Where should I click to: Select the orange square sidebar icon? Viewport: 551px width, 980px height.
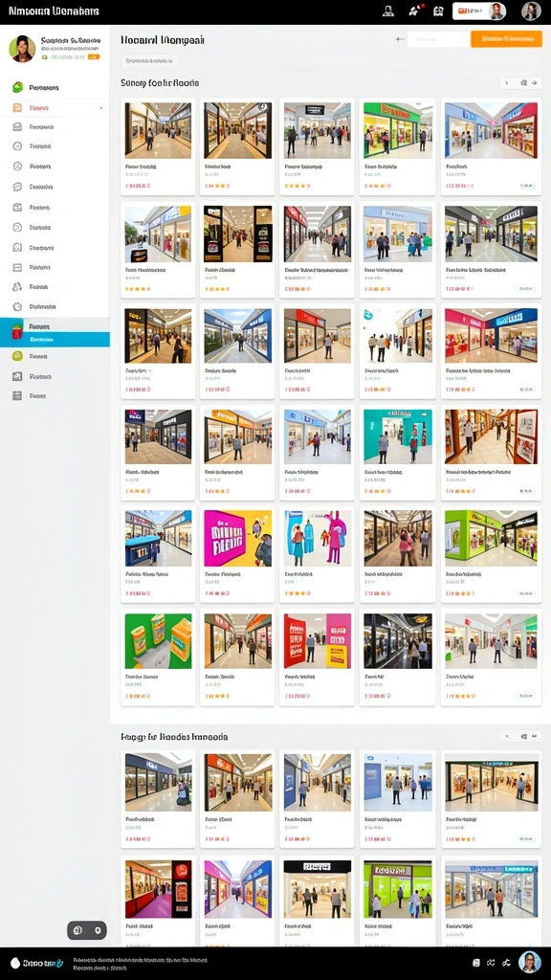tap(17, 107)
